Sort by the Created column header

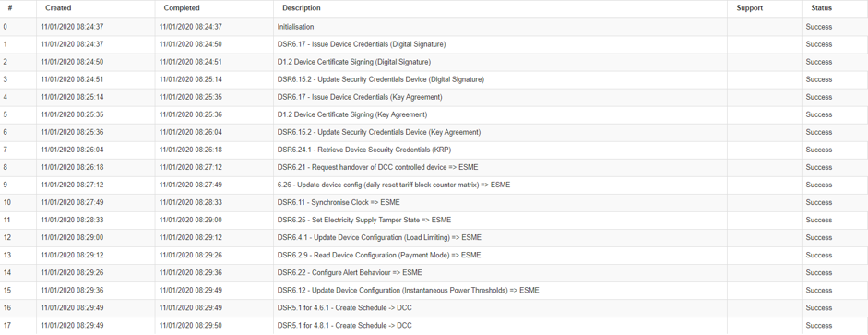[x=58, y=8]
